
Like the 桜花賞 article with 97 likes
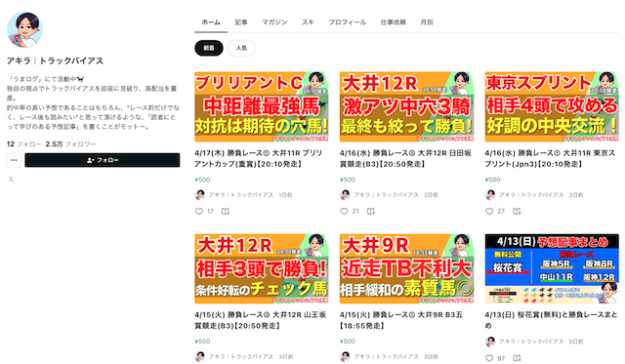(489, 358)
